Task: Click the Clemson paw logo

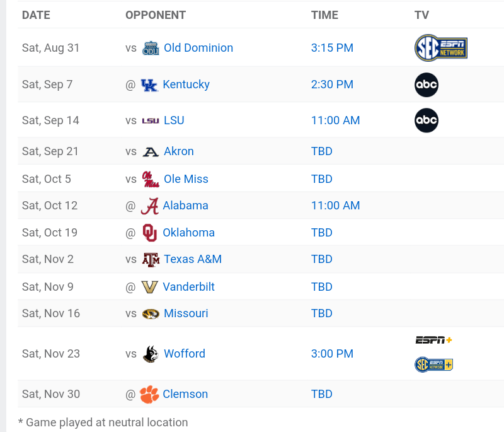Action: tap(149, 394)
